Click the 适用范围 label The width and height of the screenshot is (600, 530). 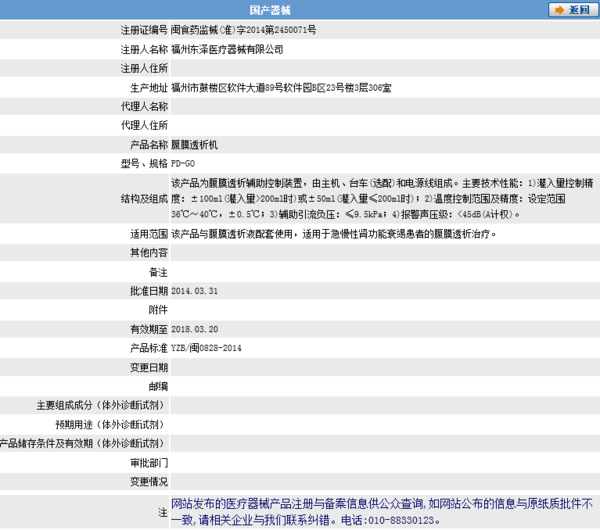click(149, 234)
